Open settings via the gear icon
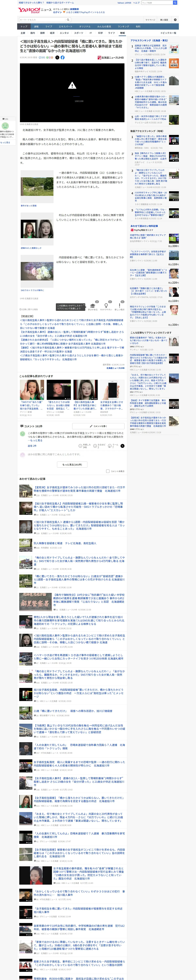Viewport: 196px width, 980px height. pos(175,20)
